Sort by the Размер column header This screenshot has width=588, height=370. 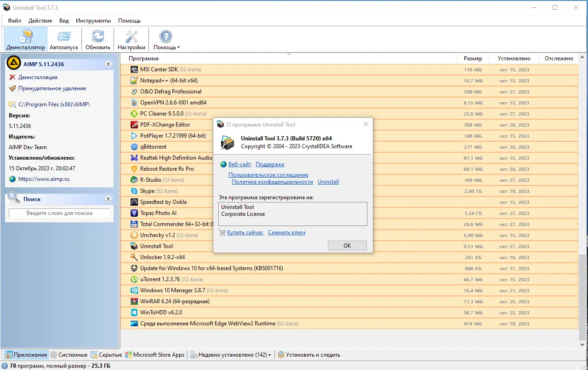pyautogui.click(x=473, y=58)
